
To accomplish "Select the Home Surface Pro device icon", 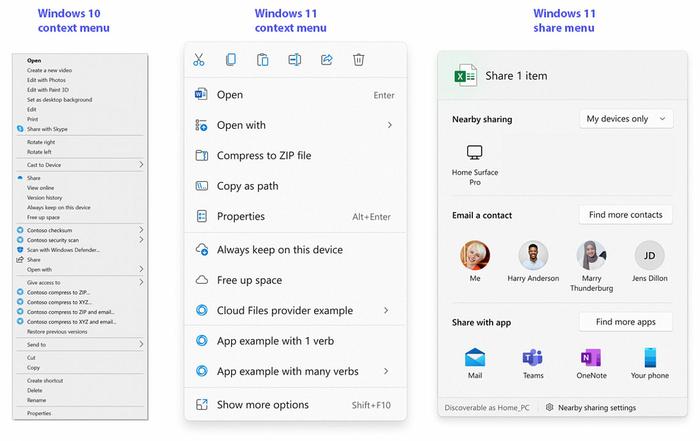I will 475,153.
